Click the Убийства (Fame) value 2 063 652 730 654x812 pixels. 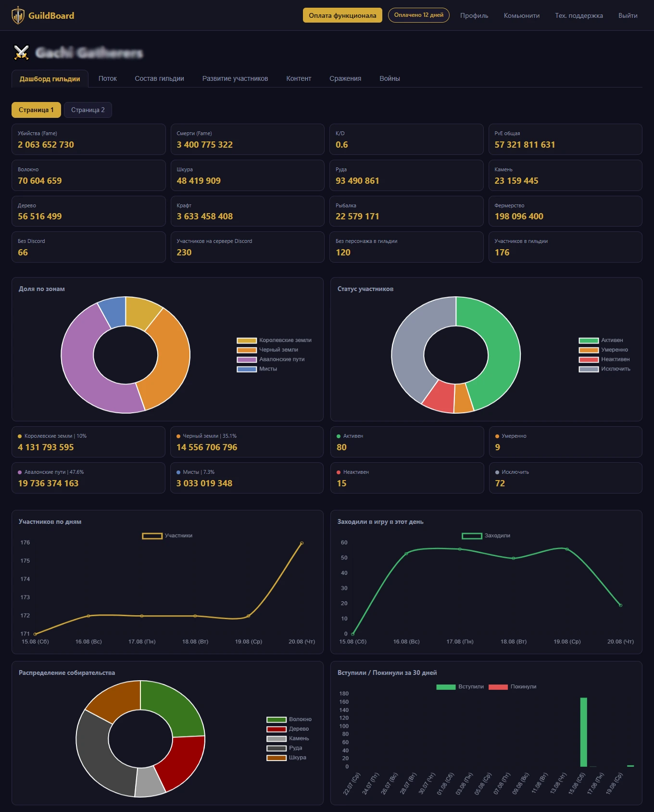[46, 145]
